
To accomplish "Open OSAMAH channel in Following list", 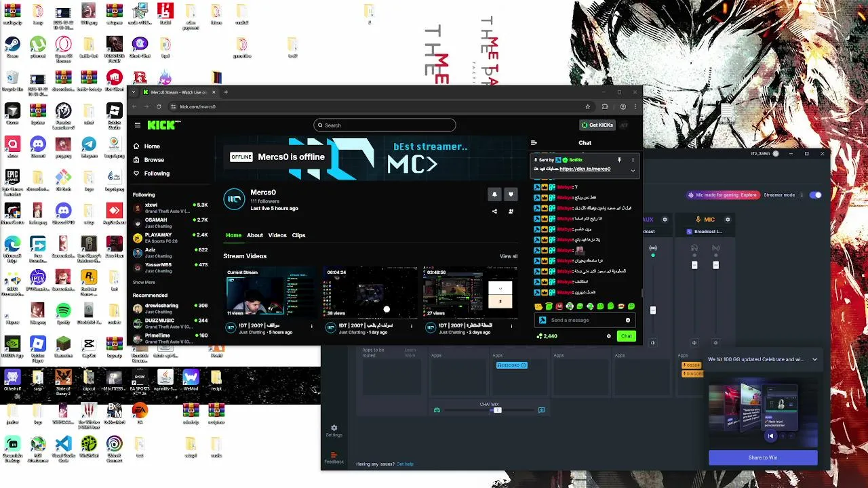I will 171,222.
